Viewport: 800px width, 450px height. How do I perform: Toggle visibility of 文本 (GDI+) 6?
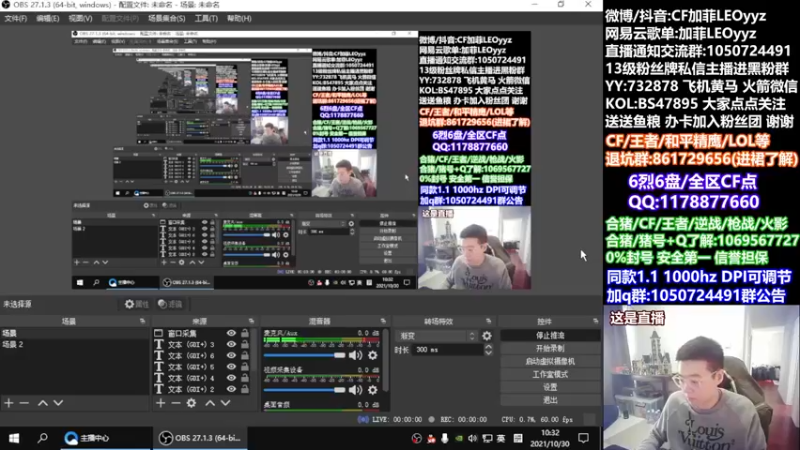tap(232, 356)
